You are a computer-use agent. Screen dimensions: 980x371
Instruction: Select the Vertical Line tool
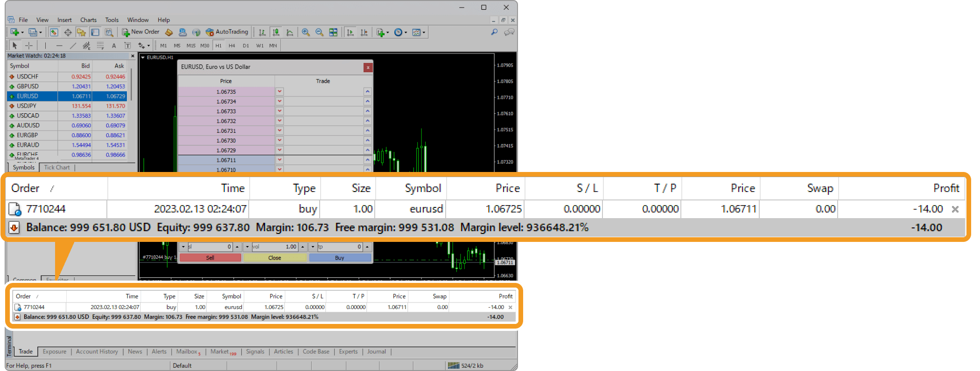[45, 45]
